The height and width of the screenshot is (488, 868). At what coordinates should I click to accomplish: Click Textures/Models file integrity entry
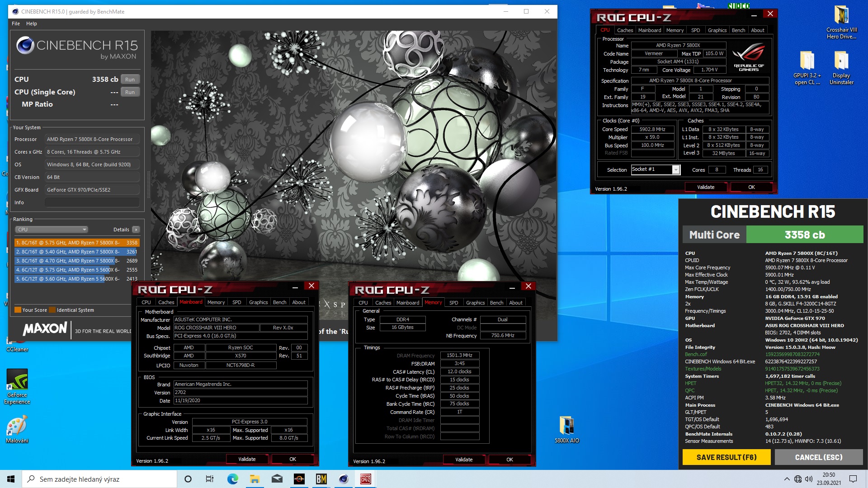tap(703, 369)
